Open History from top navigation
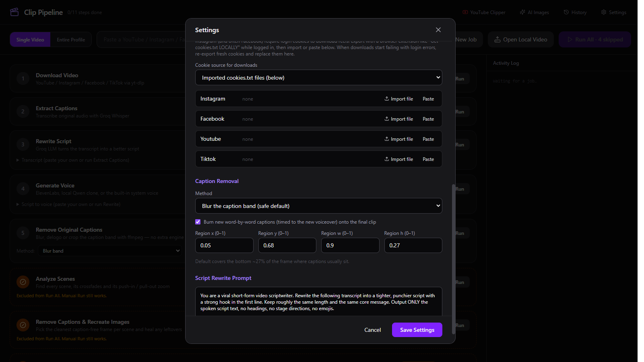The height and width of the screenshot is (362, 644). pyautogui.click(x=575, y=12)
